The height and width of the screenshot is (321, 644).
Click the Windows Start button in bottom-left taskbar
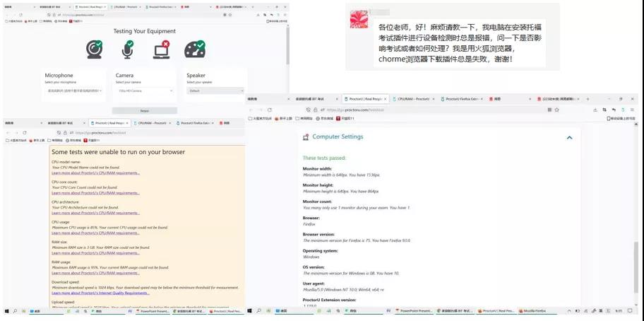coord(7,311)
